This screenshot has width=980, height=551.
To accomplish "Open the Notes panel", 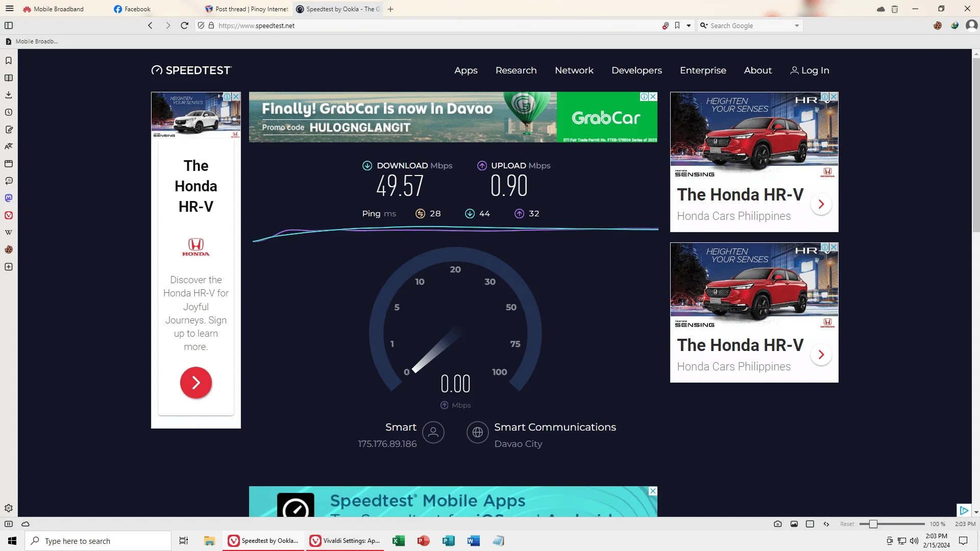I will pyautogui.click(x=9, y=130).
